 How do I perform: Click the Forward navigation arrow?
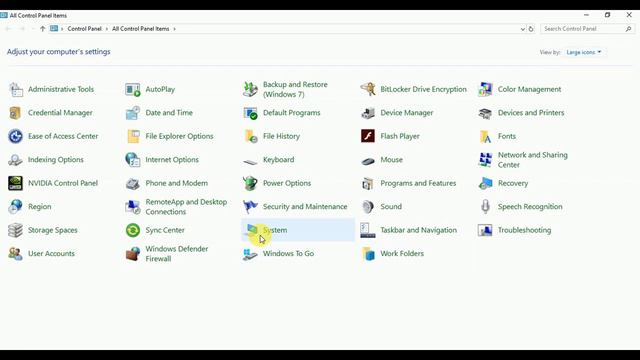click(22, 29)
